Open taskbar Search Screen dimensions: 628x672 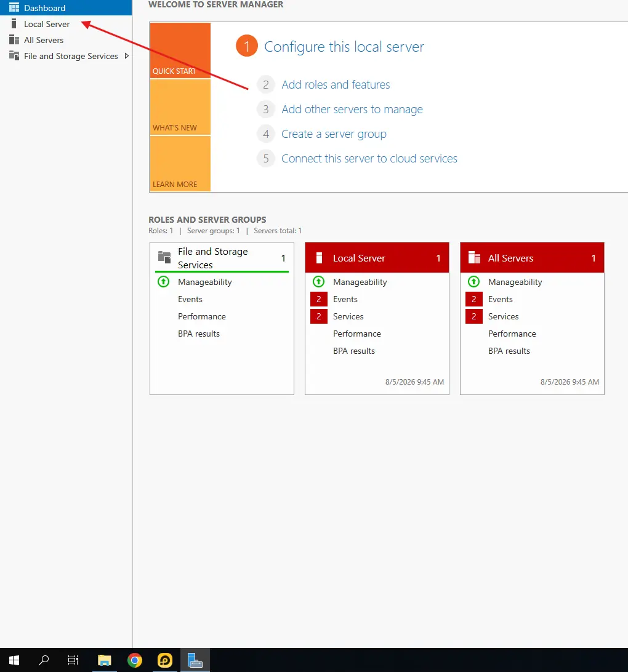click(x=43, y=660)
